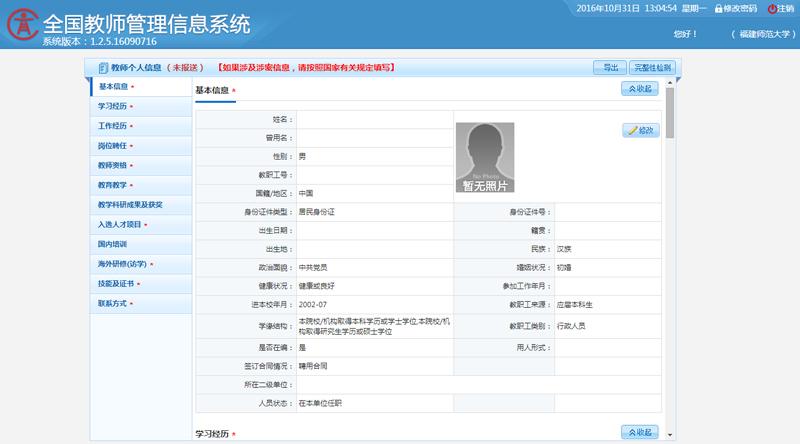Click the marital status value 初婚
Image resolution: width=800 pixels, height=444 pixels.
click(564, 267)
